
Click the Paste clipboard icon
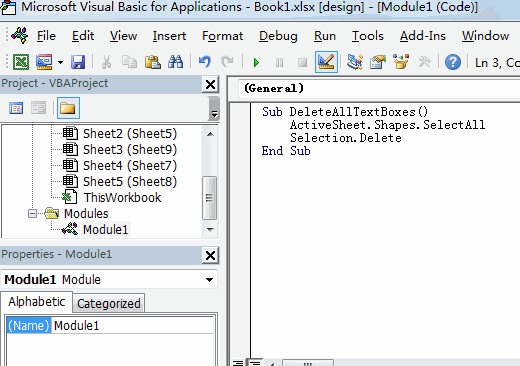pyautogui.click(x=153, y=62)
